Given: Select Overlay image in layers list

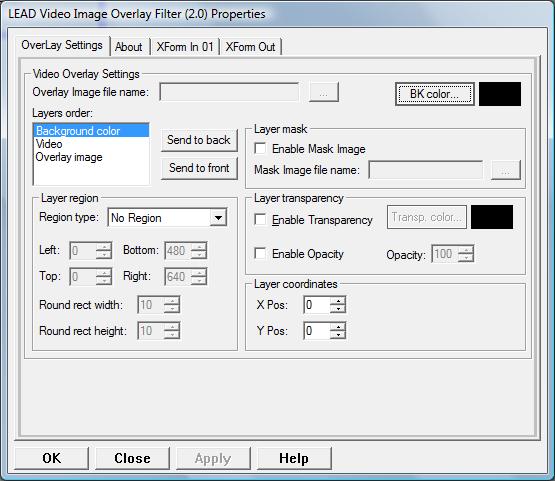Looking at the screenshot, I should tap(91, 157).
